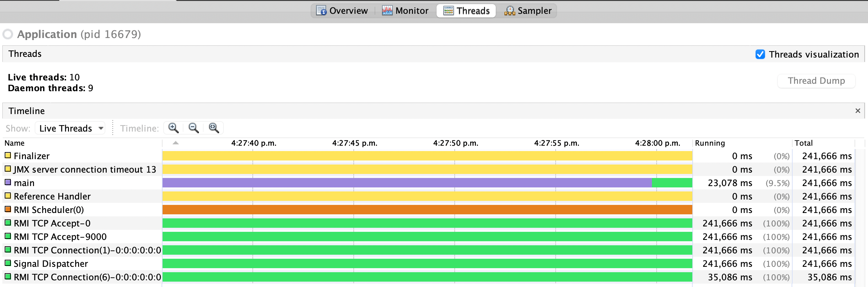Click Reference Handler yellow state icon
The width and height of the screenshot is (868, 287).
pos(8,196)
